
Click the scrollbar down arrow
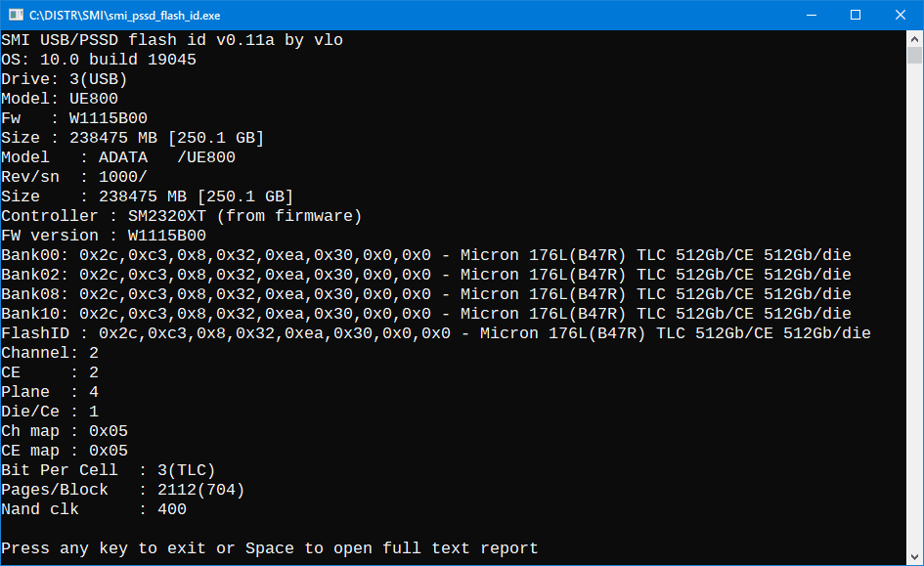click(x=915, y=552)
